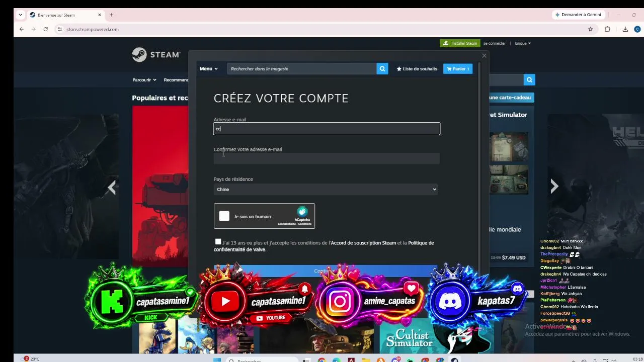Expand the Parcourir menu

[x=144, y=80]
